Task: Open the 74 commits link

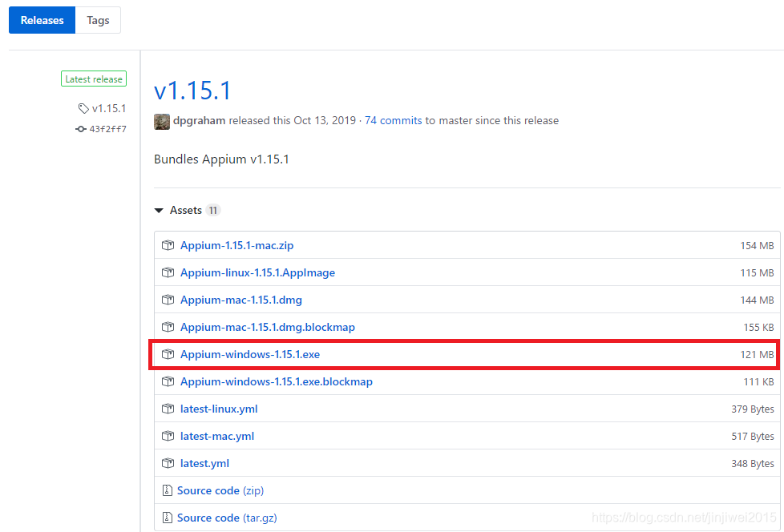Action: (x=393, y=120)
